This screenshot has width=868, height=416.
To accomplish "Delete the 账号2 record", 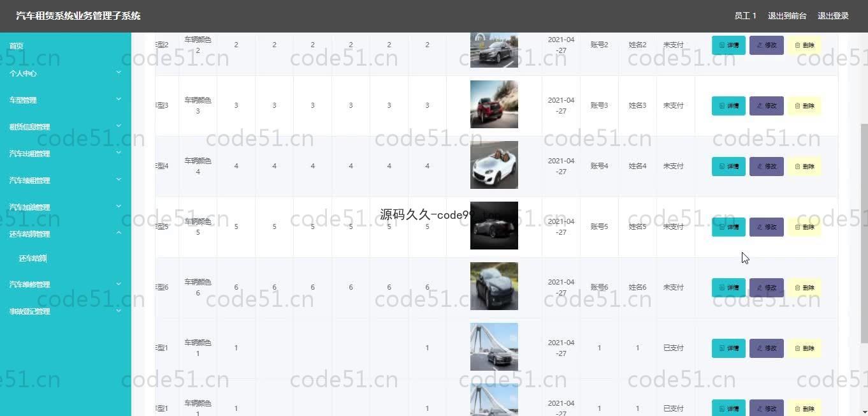I will click(804, 45).
